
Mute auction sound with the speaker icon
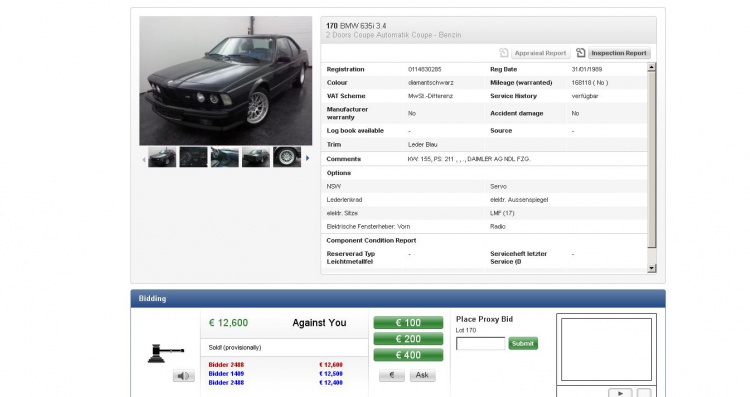184,376
